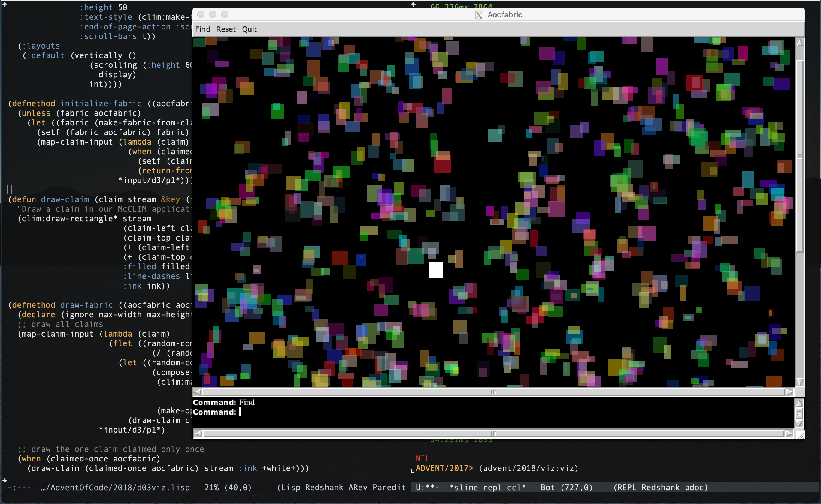Choose Quit in the Aocfabric menu bar
The image size is (821, 504).
(249, 29)
